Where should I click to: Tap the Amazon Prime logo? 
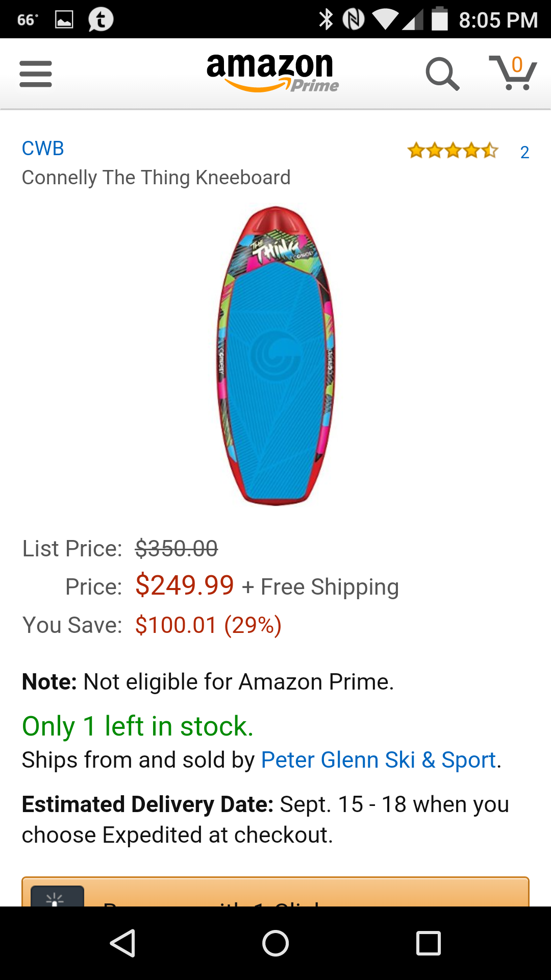pos(272,73)
